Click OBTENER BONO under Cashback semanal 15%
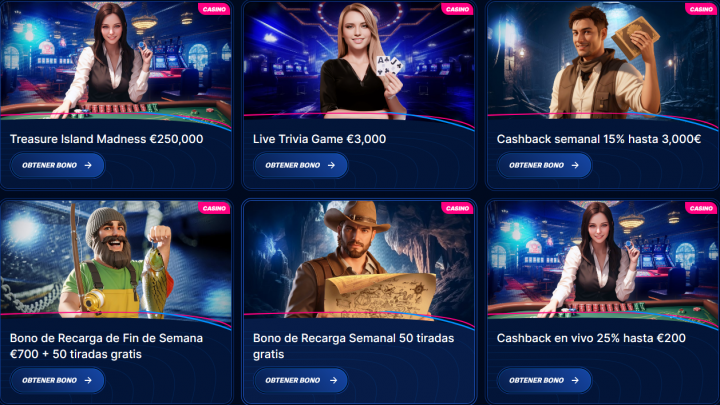The height and width of the screenshot is (405, 720). click(x=544, y=165)
